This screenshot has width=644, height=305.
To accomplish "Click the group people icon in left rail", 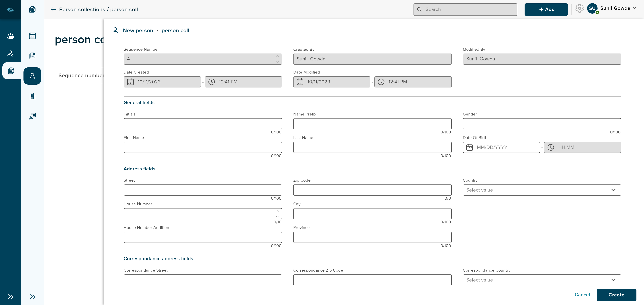I will (10, 36).
